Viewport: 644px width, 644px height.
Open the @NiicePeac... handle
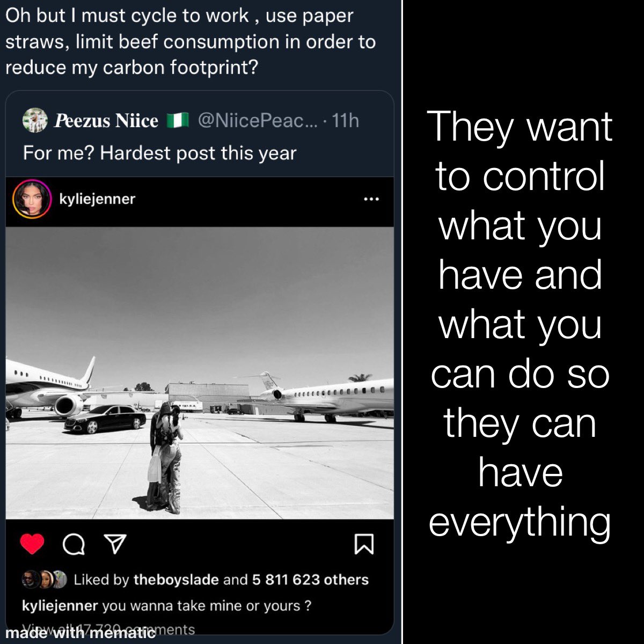pos(258,121)
